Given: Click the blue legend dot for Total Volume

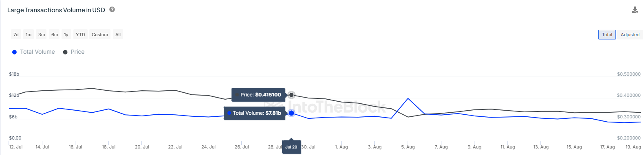Looking at the screenshot, I should tap(14, 52).
